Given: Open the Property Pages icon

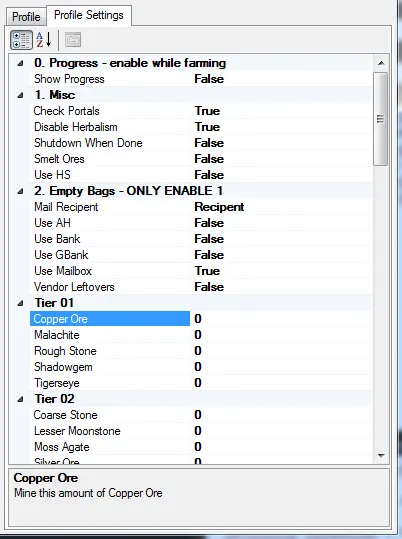Looking at the screenshot, I should coord(73,40).
